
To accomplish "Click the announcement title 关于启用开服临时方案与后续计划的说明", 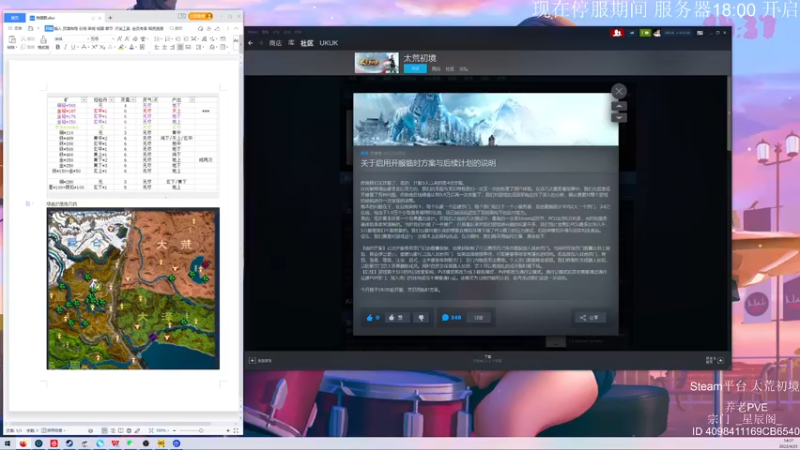I will (428, 163).
